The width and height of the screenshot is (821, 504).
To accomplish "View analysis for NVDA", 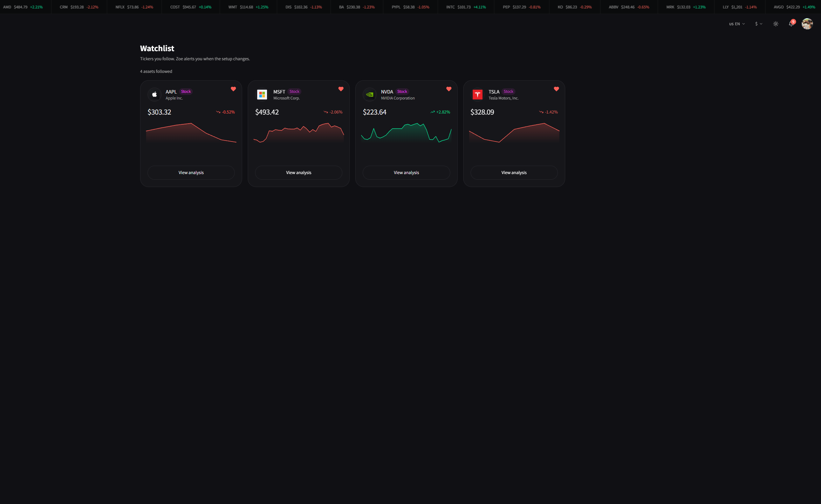I will click(406, 173).
